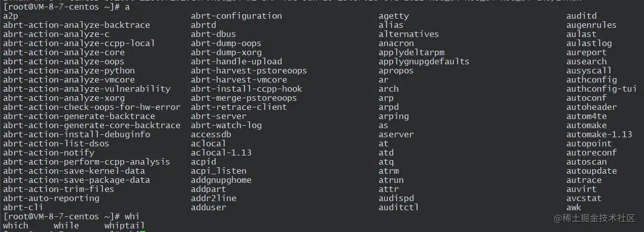644x232 pixels.
Task: Click the abrt-cli command entry
Action: point(23,207)
